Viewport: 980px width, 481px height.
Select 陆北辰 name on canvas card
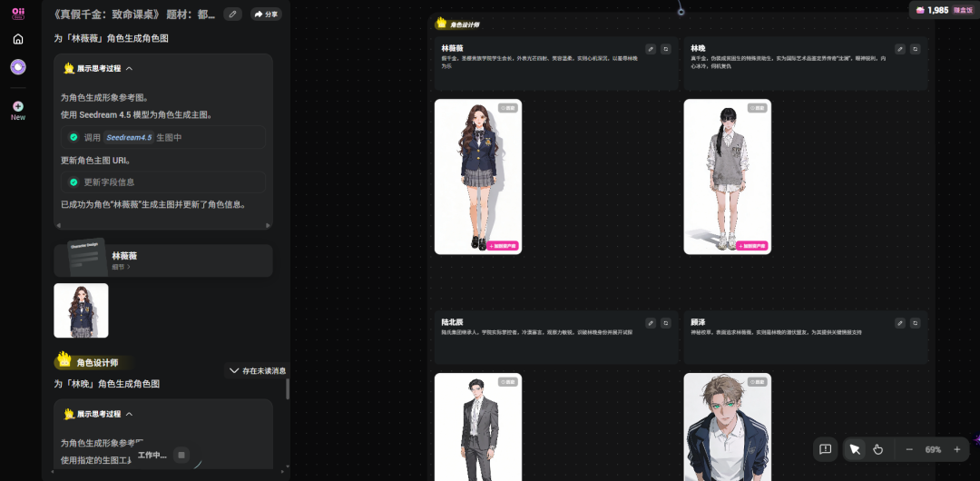point(452,322)
